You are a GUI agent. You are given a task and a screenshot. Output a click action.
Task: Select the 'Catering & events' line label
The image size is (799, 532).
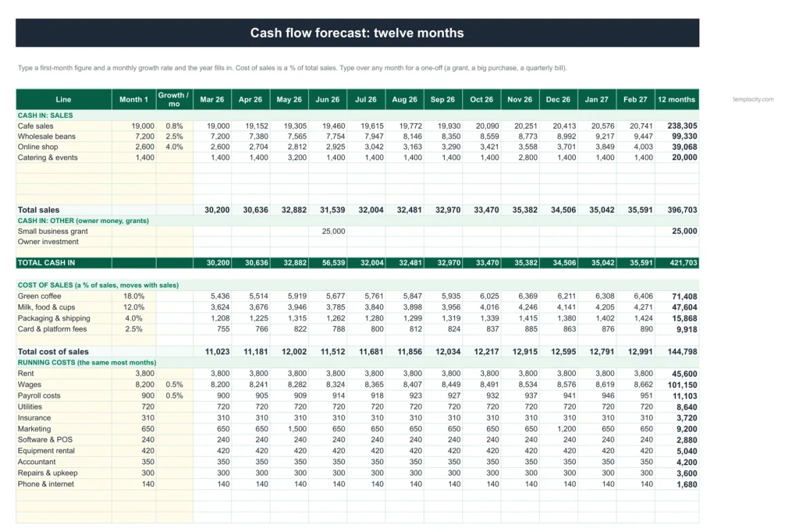(x=48, y=158)
